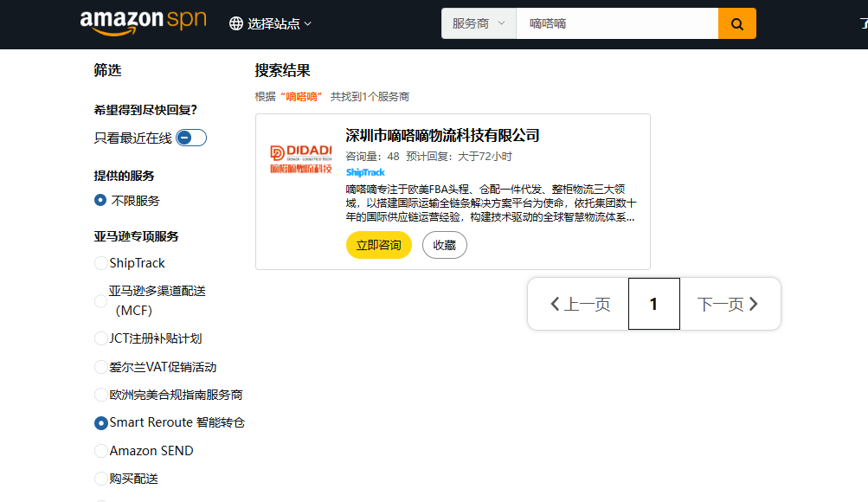Click the Amazon SPN logo
This screenshot has height=502, width=868.
[x=143, y=23]
